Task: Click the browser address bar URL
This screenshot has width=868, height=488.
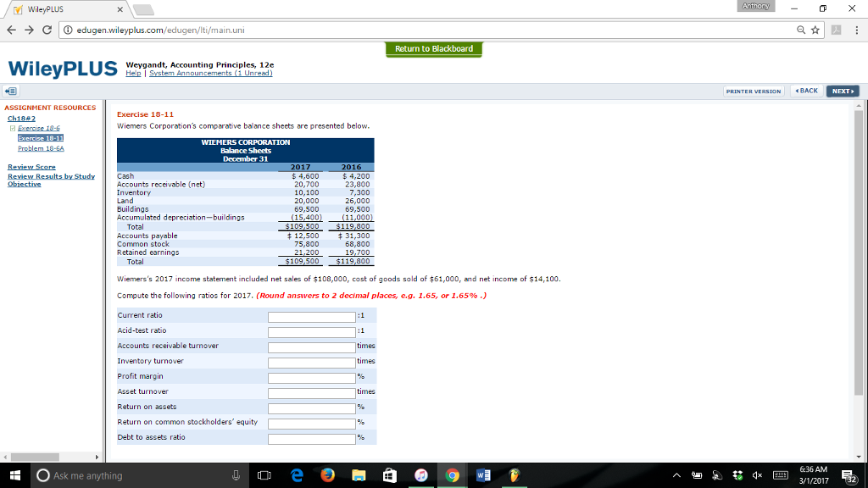Action: pyautogui.click(x=160, y=30)
